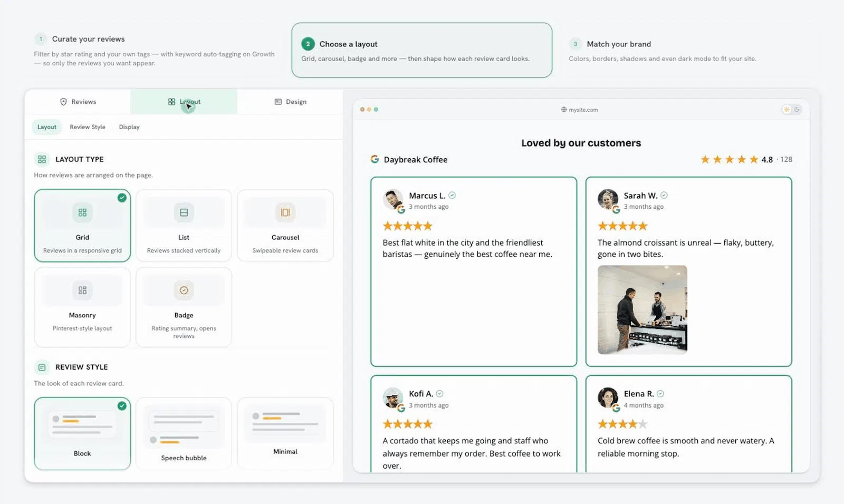Choose the Grid layout type card

point(82,226)
